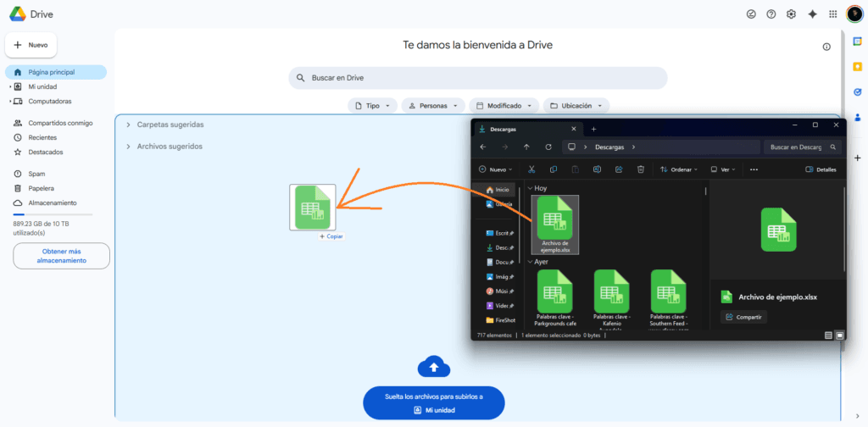Click Obtener más almacenamiento button
The width and height of the screenshot is (868, 427).
tap(61, 256)
